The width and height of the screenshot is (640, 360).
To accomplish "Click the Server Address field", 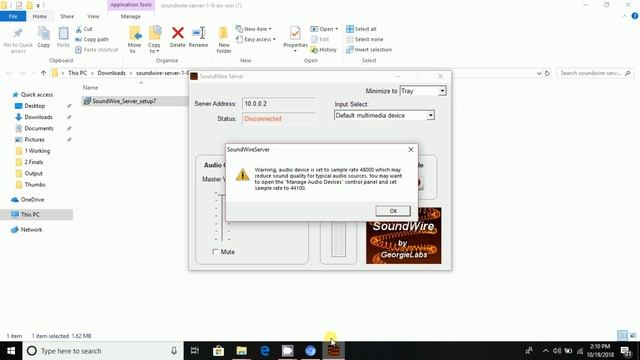I will point(279,104).
